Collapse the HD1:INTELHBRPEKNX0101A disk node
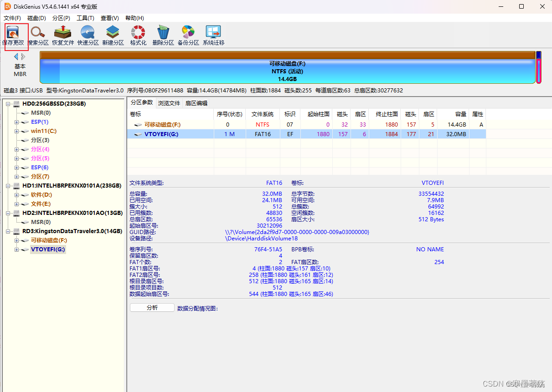The image size is (552, 392). 8,186
